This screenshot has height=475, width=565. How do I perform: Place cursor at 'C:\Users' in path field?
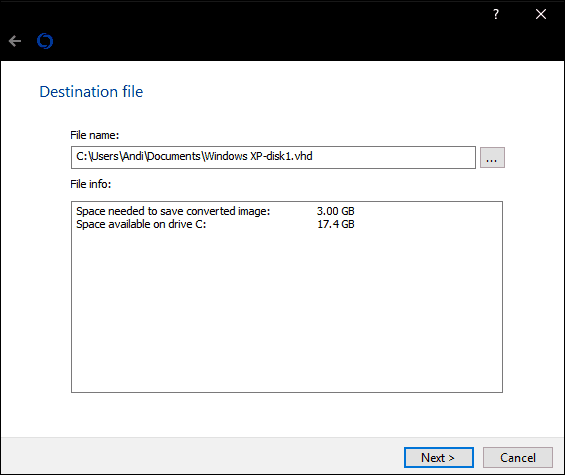(97, 156)
